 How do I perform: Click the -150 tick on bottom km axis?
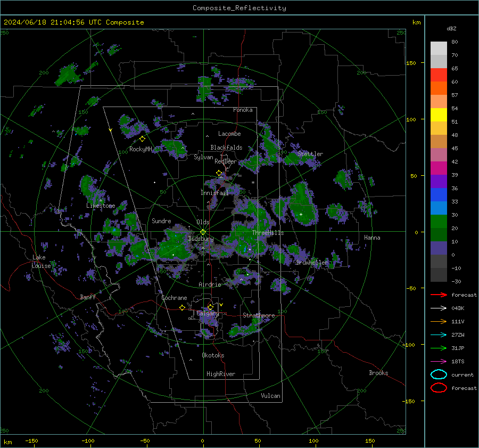tap(31, 441)
